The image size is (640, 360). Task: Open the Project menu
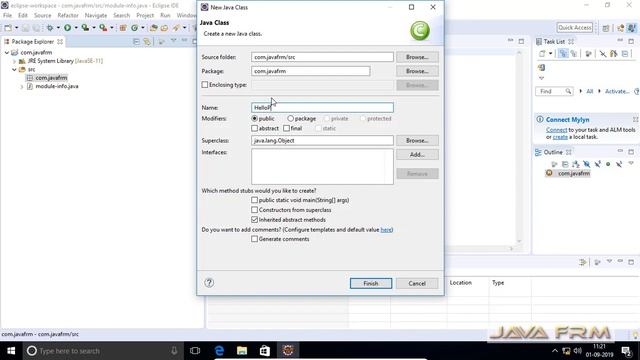145,15
